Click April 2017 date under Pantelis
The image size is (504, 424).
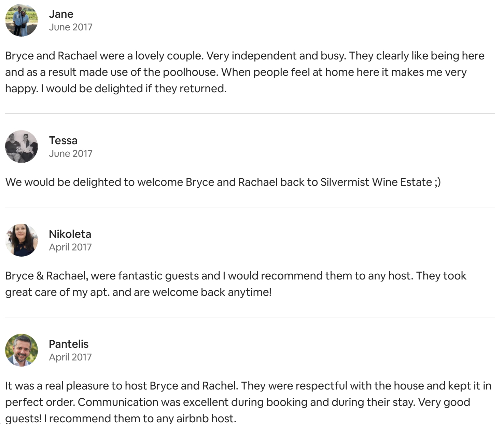click(x=70, y=357)
